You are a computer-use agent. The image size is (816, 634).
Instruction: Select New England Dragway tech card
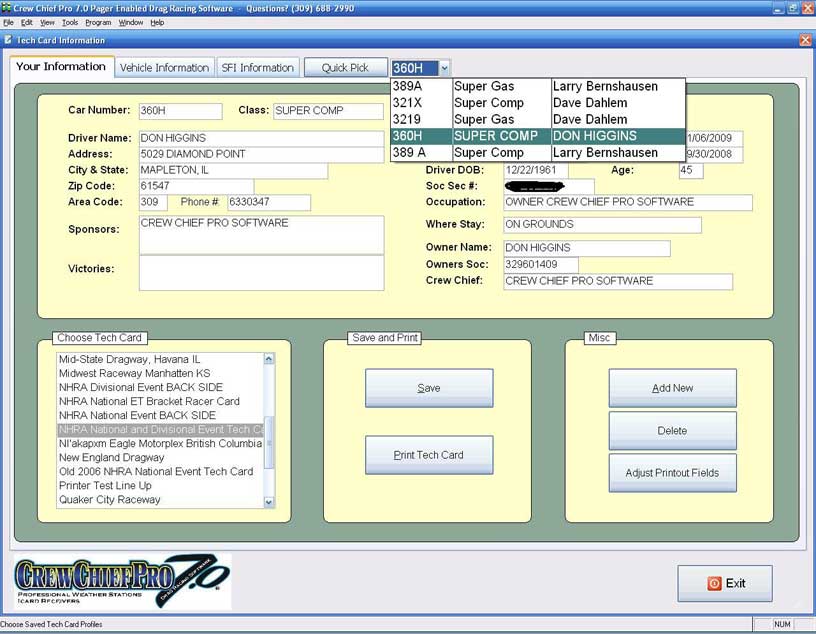pyautogui.click(x=160, y=458)
